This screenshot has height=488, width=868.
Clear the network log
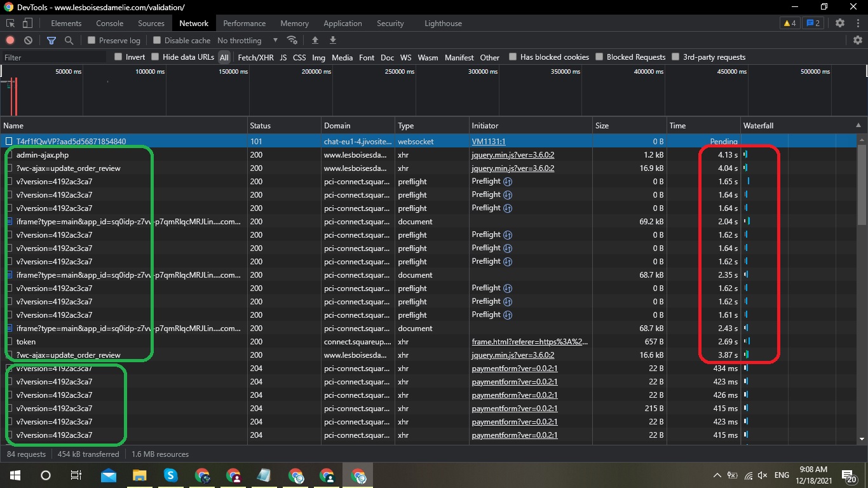(29, 40)
